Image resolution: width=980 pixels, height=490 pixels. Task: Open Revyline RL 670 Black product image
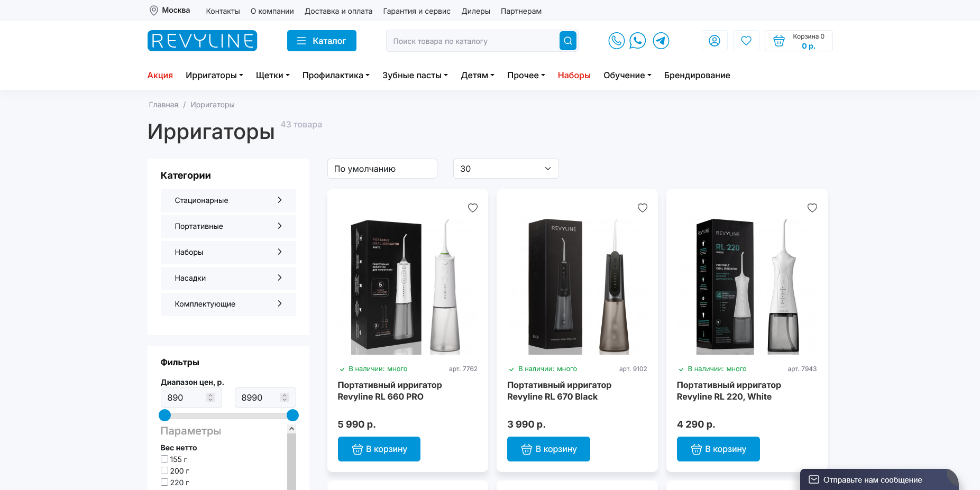click(577, 286)
